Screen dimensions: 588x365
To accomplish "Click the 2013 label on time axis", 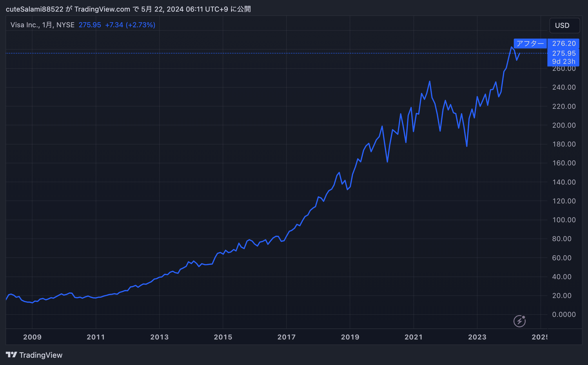I will pyautogui.click(x=159, y=337).
